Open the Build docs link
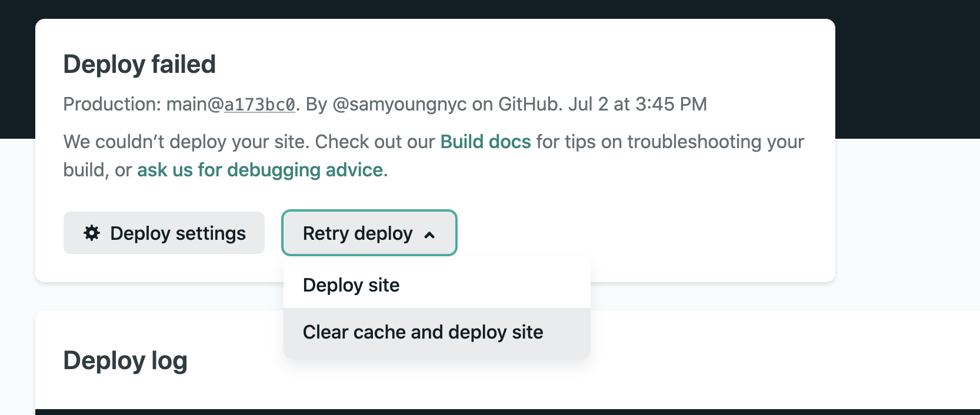Image resolution: width=980 pixels, height=415 pixels. pyautogui.click(x=485, y=142)
